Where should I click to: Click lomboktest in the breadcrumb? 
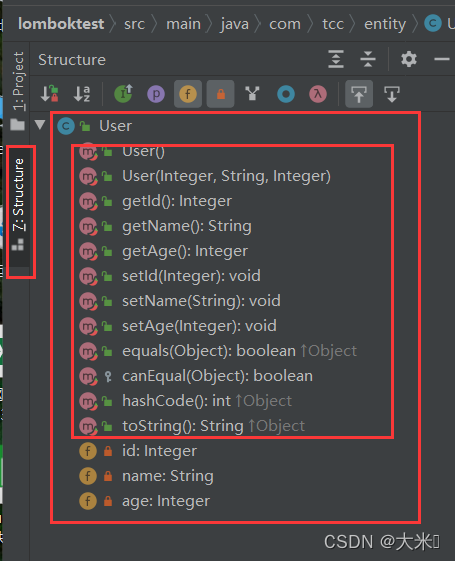click(61, 24)
